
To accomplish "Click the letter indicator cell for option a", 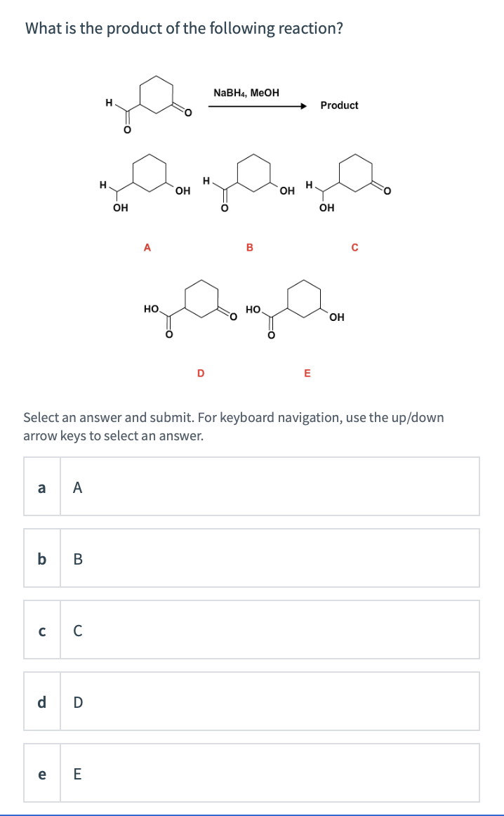I will point(41,487).
